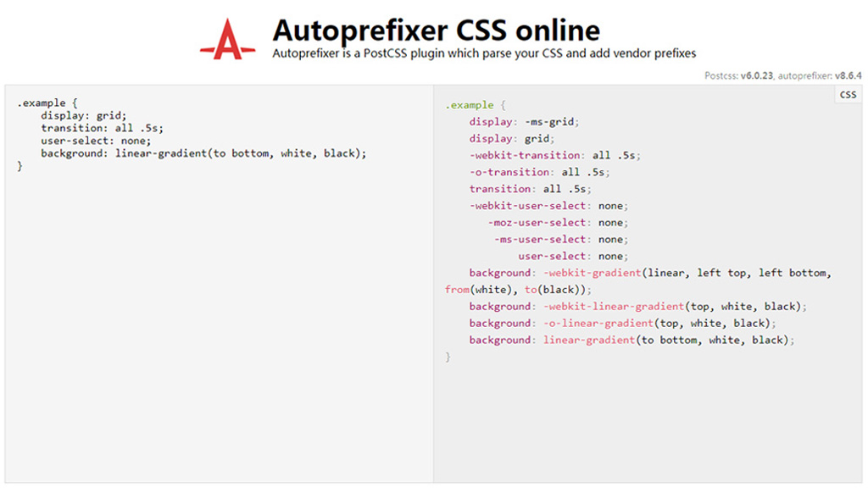Click '.example {' selector in input editor
Screen dimensions: 868x488
pos(47,103)
